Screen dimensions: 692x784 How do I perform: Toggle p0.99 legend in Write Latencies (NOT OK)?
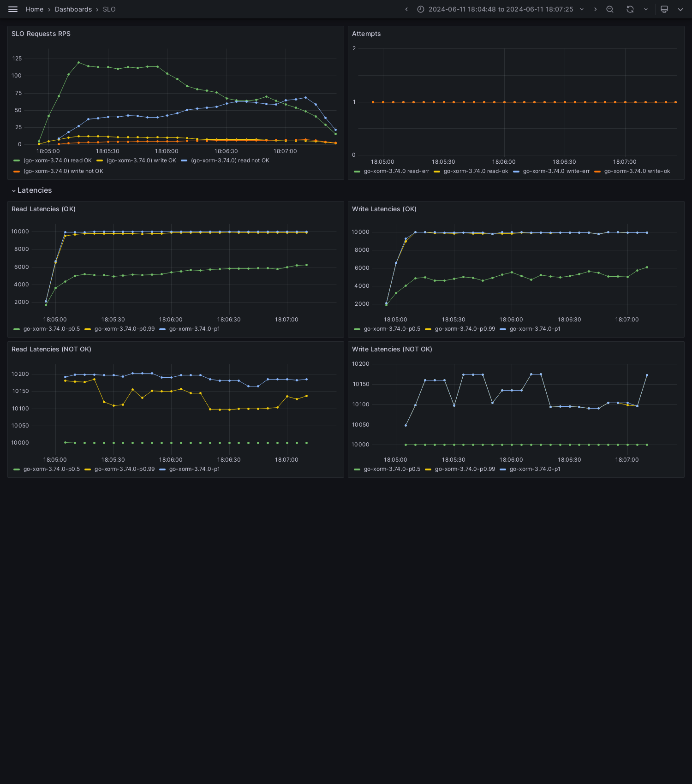465,469
